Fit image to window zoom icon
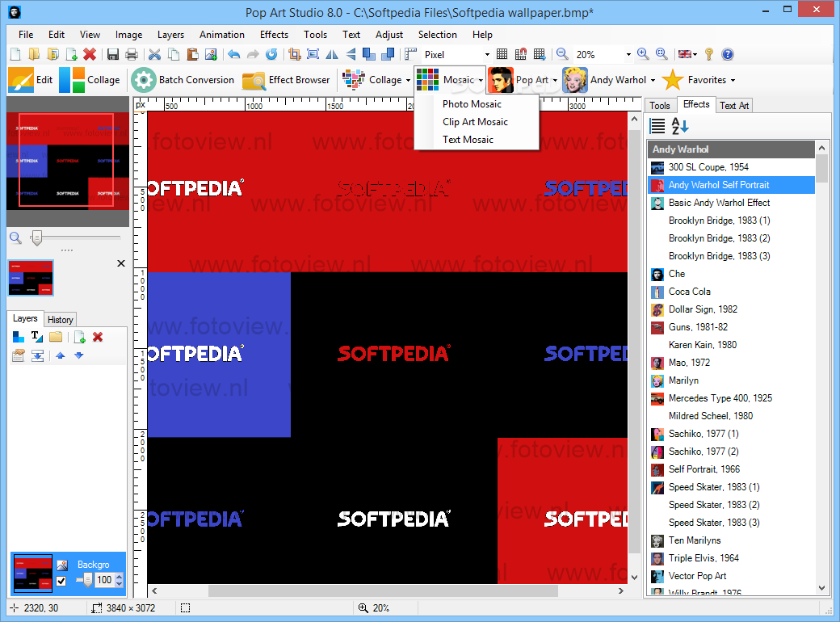The image size is (840, 622). pos(661,54)
